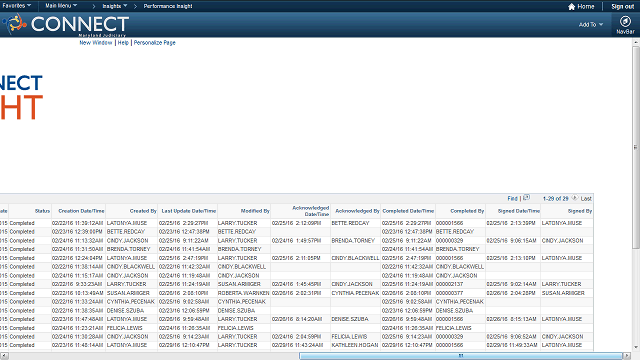The height and width of the screenshot is (360, 640).
Task: Click the CONNECT logo icon
Action: click(x=15, y=24)
